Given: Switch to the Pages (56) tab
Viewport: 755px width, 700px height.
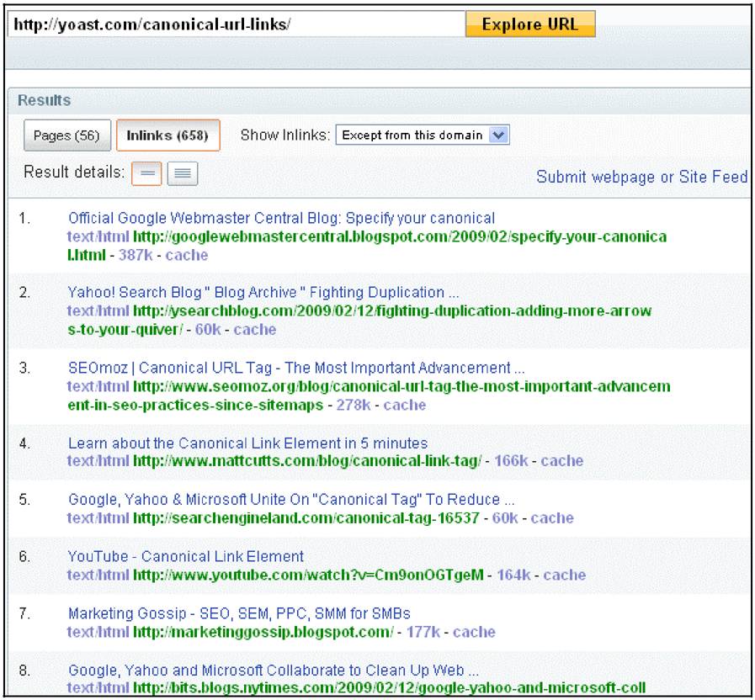Looking at the screenshot, I should [x=67, y=135].
